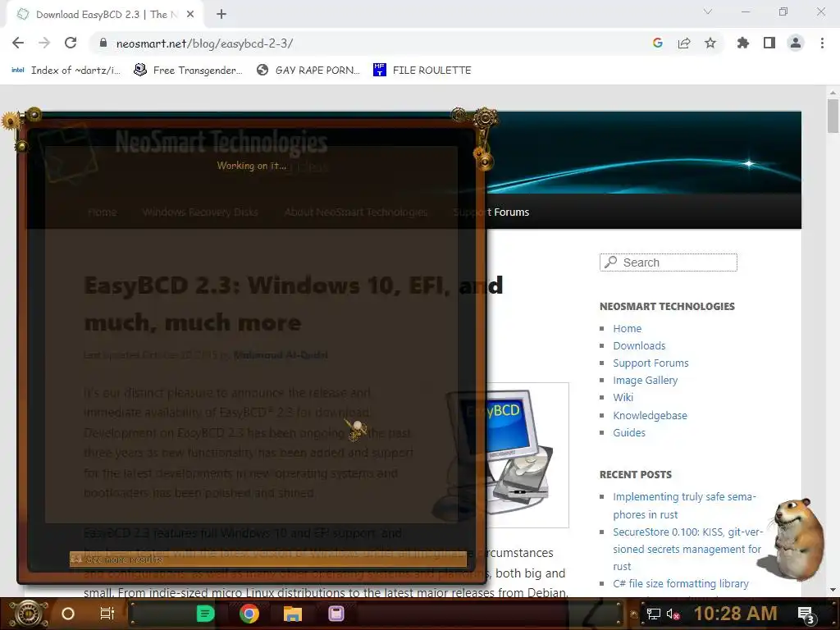Open the Chrome profile avatar
The width and height of the screenshot is (840, 630).
pyautogui.click(x=796, y=43)
